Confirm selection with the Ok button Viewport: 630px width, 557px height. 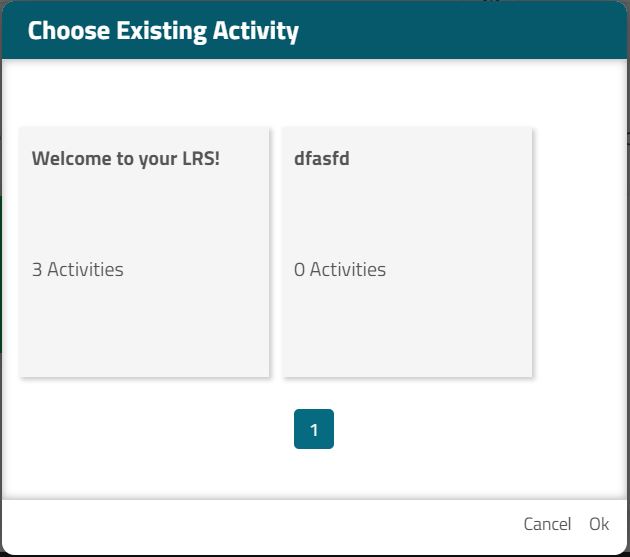(599, 524)
